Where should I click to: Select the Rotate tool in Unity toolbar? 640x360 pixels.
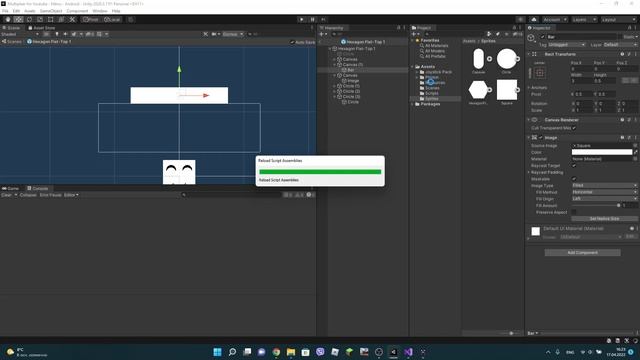tap(29, 20)
